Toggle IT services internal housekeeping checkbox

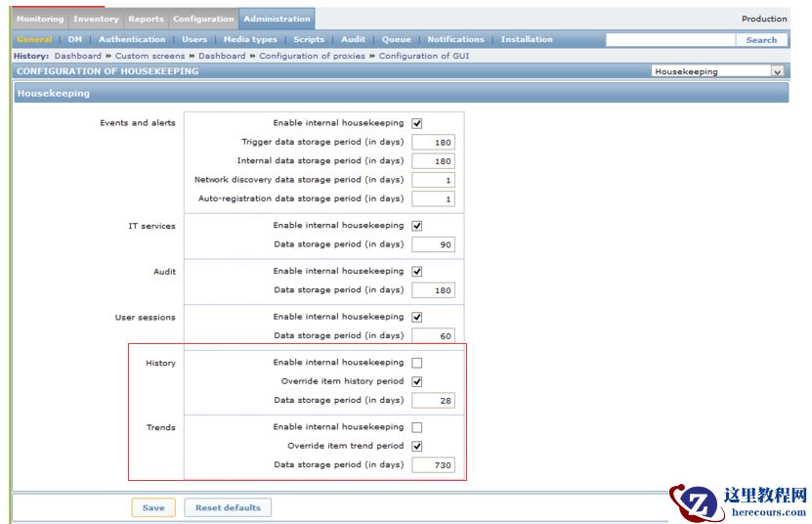click(417, 226)
